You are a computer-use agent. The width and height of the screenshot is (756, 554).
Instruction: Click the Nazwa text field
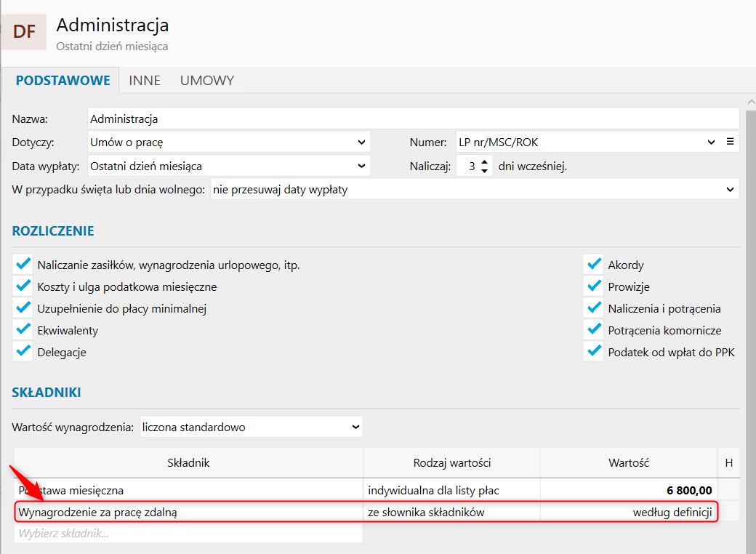[x=413, y=119]
